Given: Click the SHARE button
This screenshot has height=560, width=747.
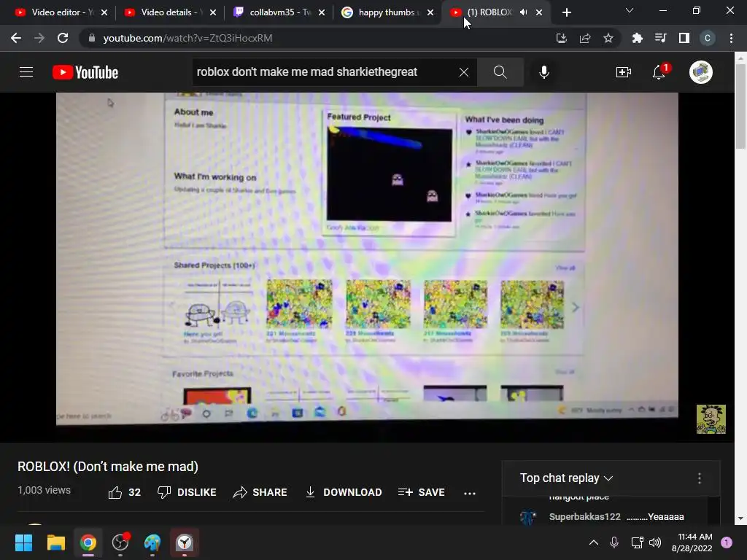Looking at the screenshot, I should click(260, 492).
